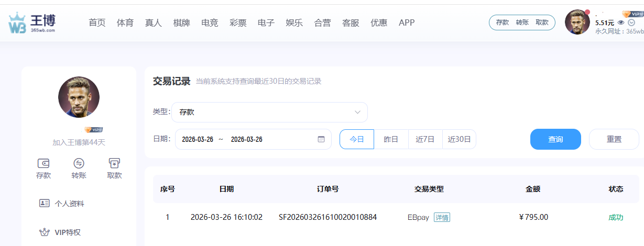Image resolution: width=644 pixels, height=246 pixels.
Task: Click the 王博 logo in the header
Action: (32, 24)
